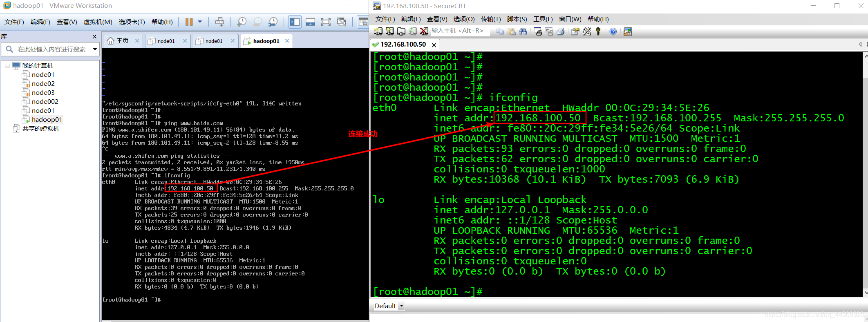Click the SecureCRT Reconnect icon
The height and width of the screenshot is (322, 868).
pos(413,31)
